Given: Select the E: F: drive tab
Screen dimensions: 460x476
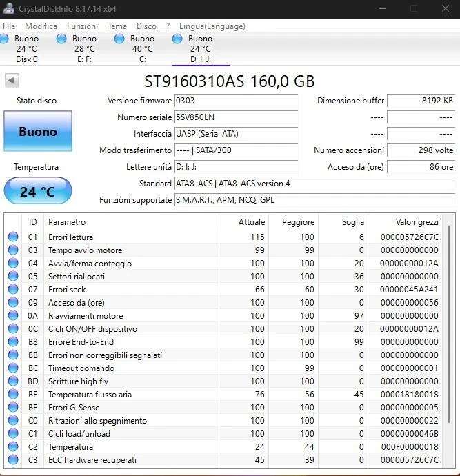Looking at the screenshot, I should [x=84, y=48].
